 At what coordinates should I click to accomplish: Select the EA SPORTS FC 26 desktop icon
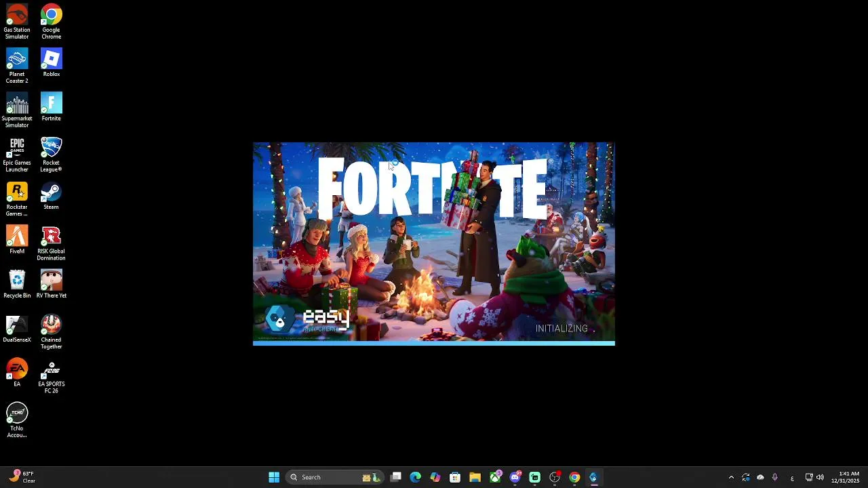pos(51,375)
